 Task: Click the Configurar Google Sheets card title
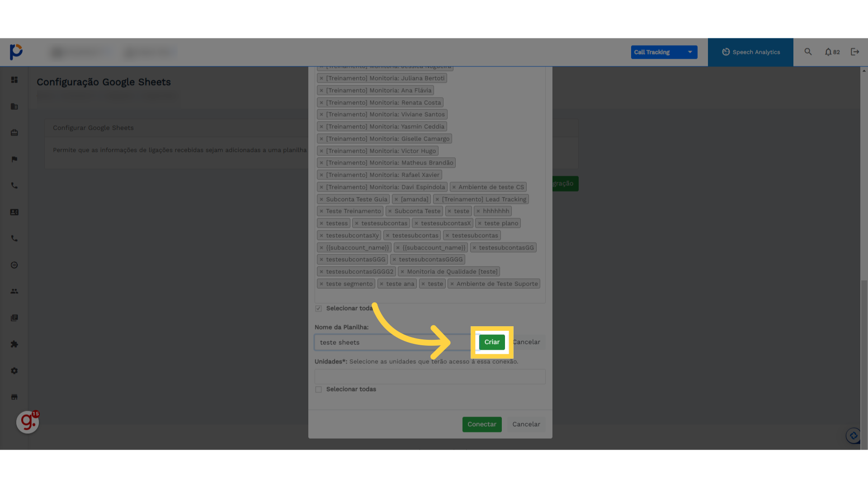click(x=93, y=128)
